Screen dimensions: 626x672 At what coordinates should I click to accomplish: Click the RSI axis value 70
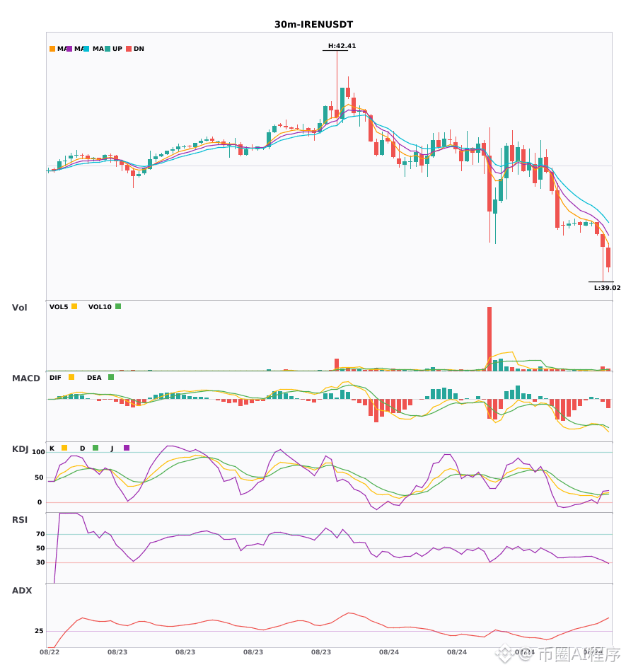[40, 534]
